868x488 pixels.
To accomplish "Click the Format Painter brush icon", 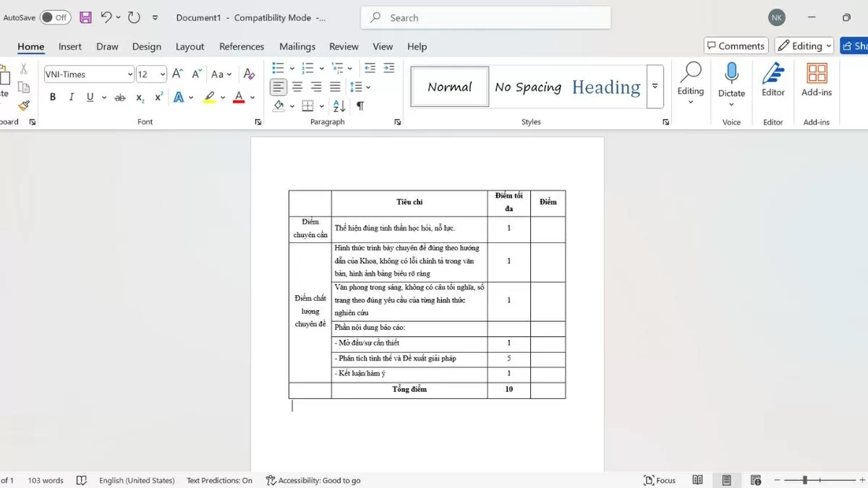I will click(23, 106).
